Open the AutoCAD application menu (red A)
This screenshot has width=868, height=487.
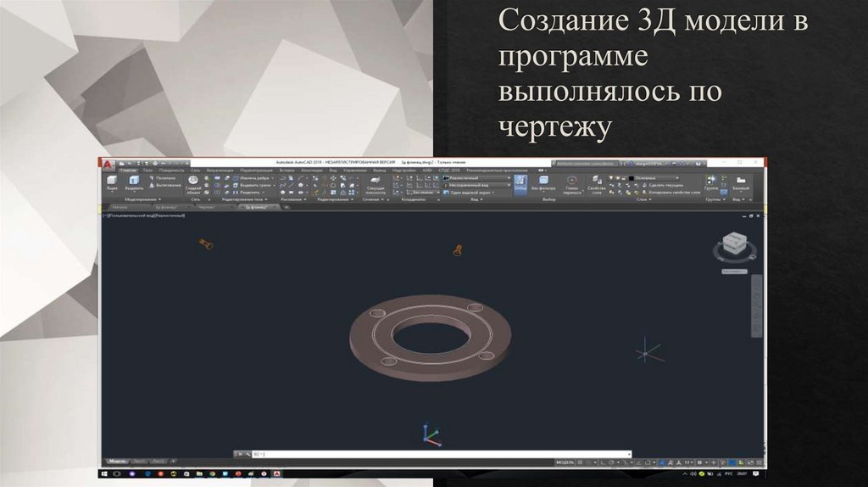pyautogui.click(x=108, y=164)
